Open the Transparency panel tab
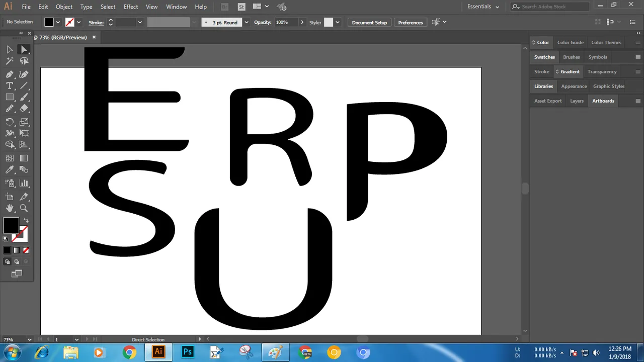Image resolution: width=644 pixels, height=362 pixels. [x=602, y=71]
